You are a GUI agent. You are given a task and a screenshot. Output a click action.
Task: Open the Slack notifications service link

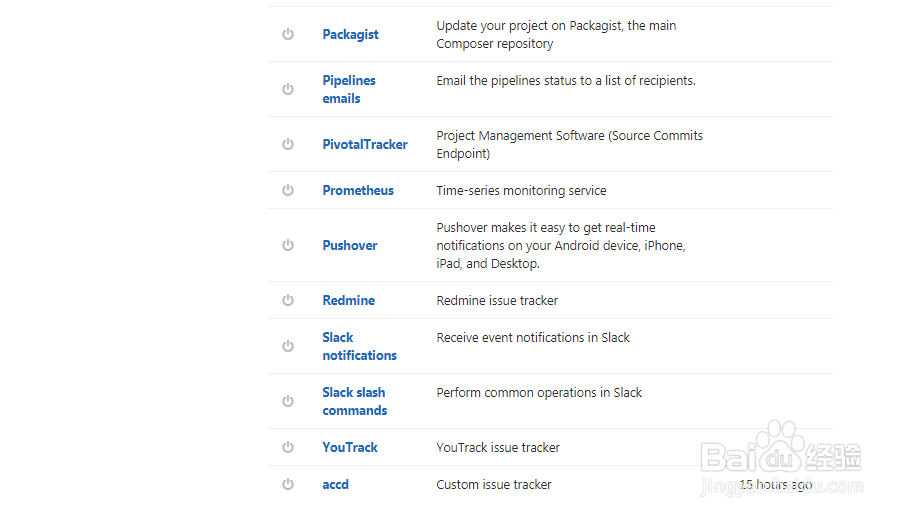[359, 346]
